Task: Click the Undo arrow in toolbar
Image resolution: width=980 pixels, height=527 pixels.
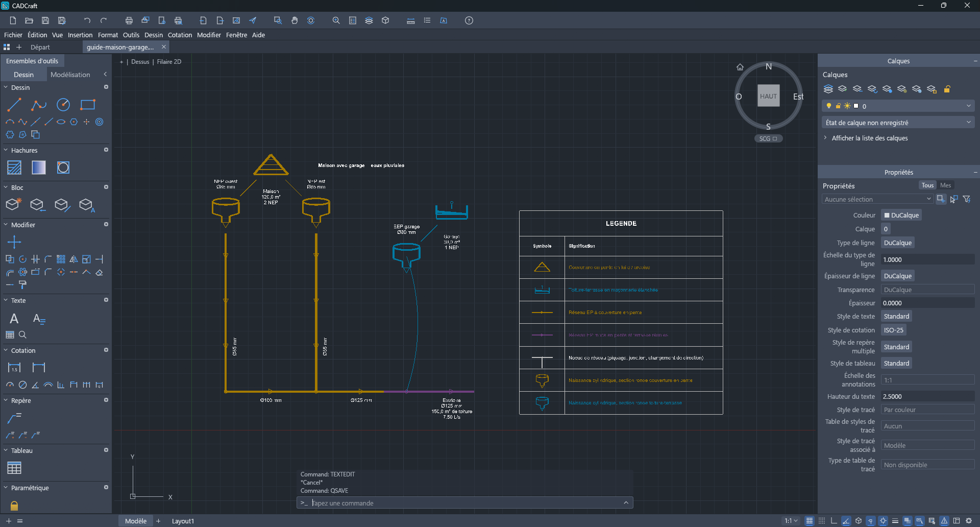Action: click(87, 20)
